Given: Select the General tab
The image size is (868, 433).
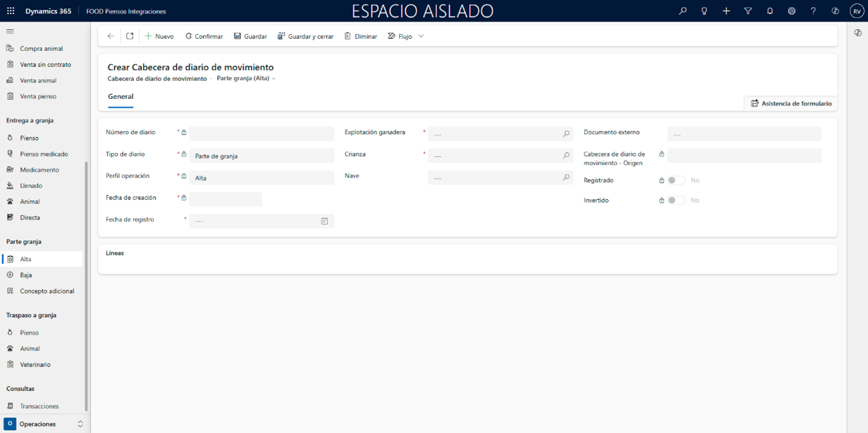Looking at the screenshot, I should [x=120, y=97].
